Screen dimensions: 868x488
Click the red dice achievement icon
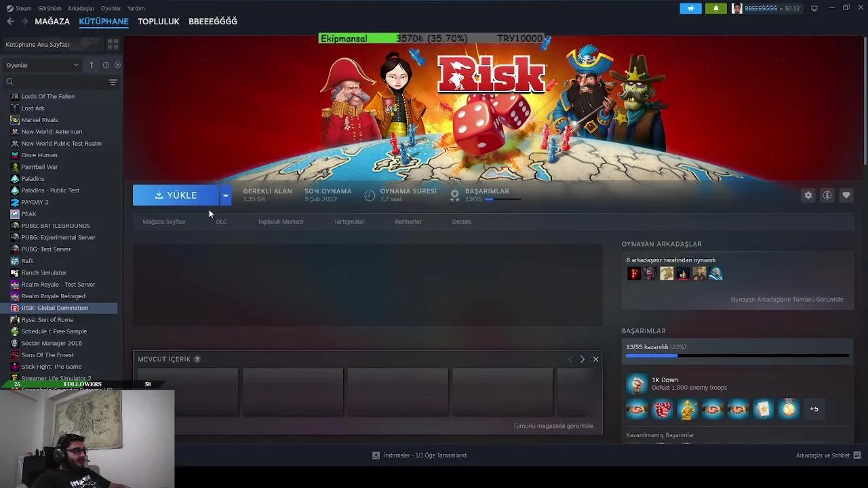click(662, 409)
